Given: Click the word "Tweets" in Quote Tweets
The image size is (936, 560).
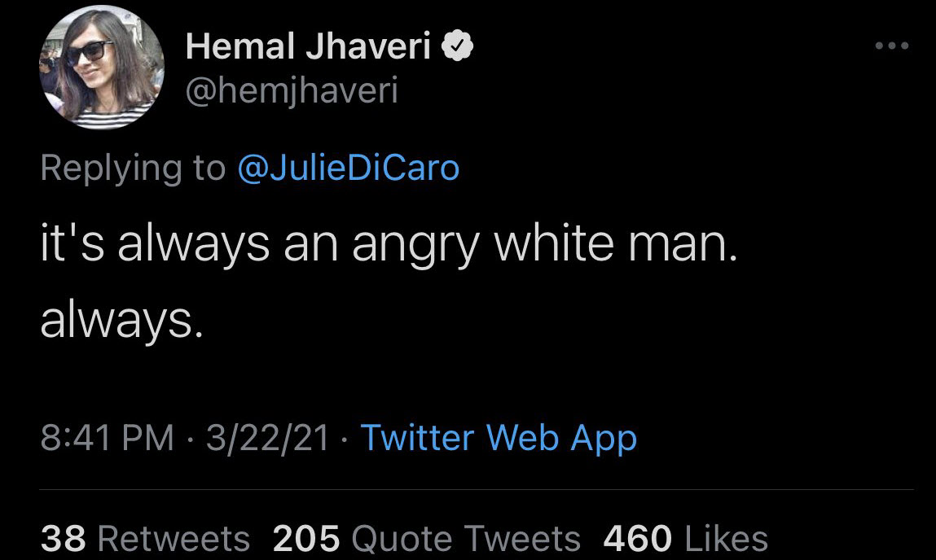Looking at the screenshot, I should 531,539.
